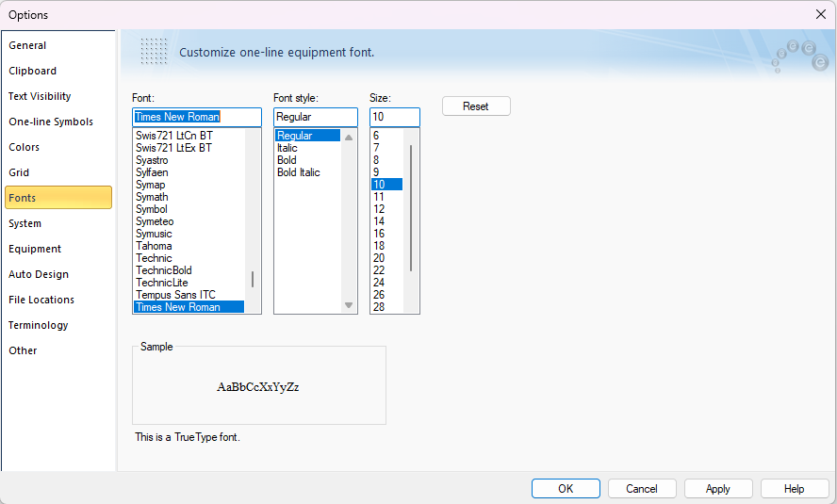The height and width of the screenshot is (504, 837).
Task: Click the Reset button
Action: click(x=476, y=106)
